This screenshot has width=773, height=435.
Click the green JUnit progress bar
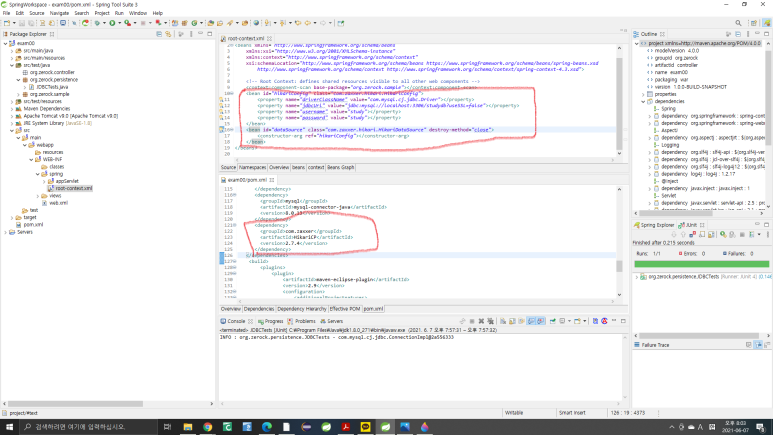point(702,264)
